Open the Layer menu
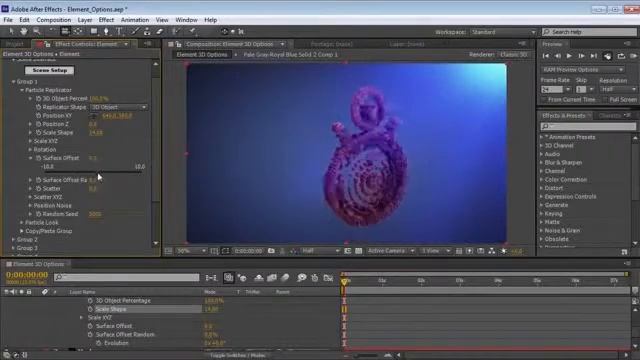 click(84, 20)
